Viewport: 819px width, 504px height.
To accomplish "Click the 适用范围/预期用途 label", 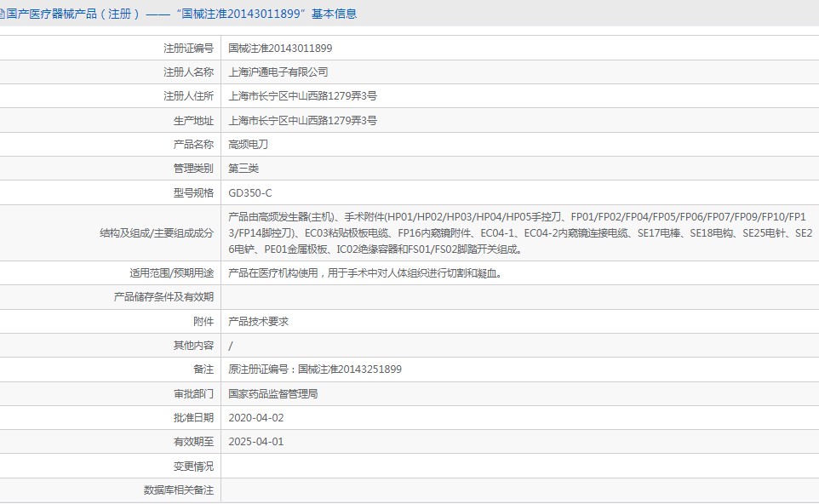I will (172, 273).
